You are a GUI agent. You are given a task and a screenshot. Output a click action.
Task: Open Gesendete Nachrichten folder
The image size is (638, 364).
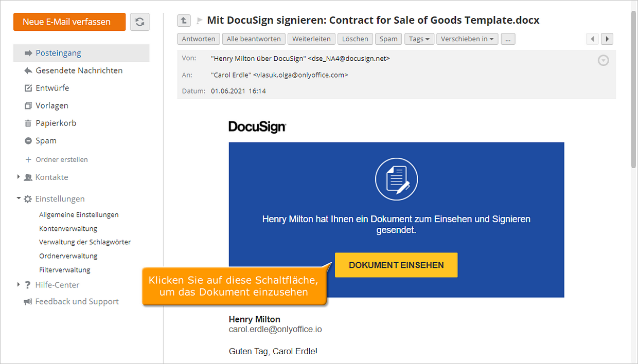point(79,70)
